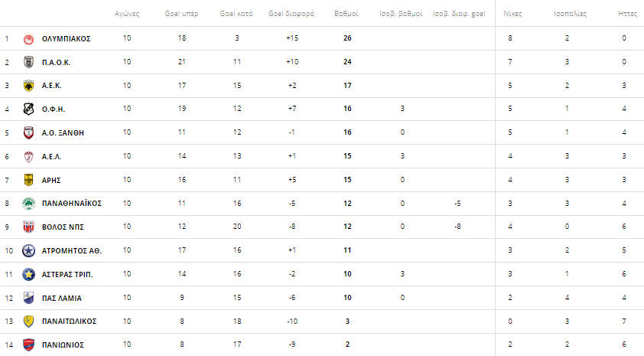Click the A.O. Xanthi crest icon
The width and height of the screenshot is (644, 356).
pyautogui.click(x=28, y=132)
